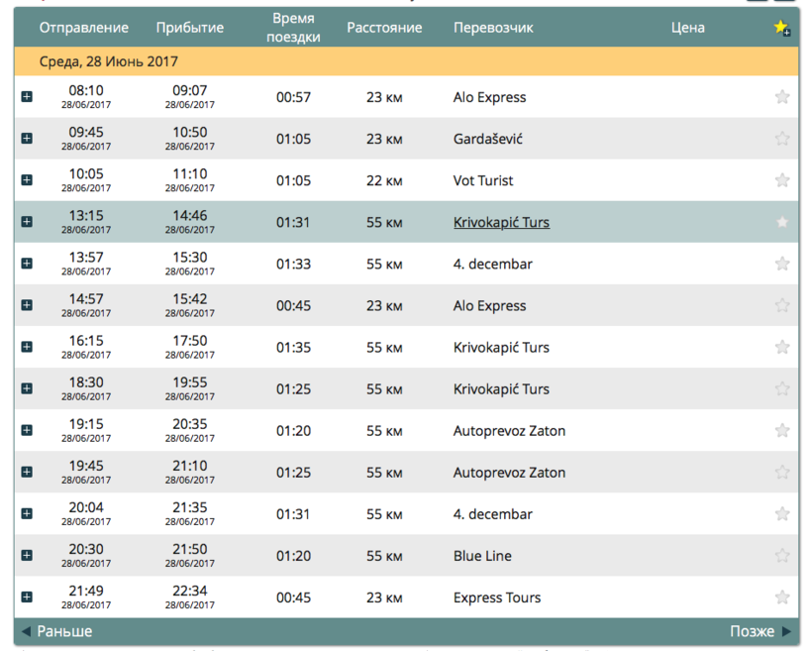The image size is (812, 651).
Task: Sort by Цена column header
Action: (687, 28)
